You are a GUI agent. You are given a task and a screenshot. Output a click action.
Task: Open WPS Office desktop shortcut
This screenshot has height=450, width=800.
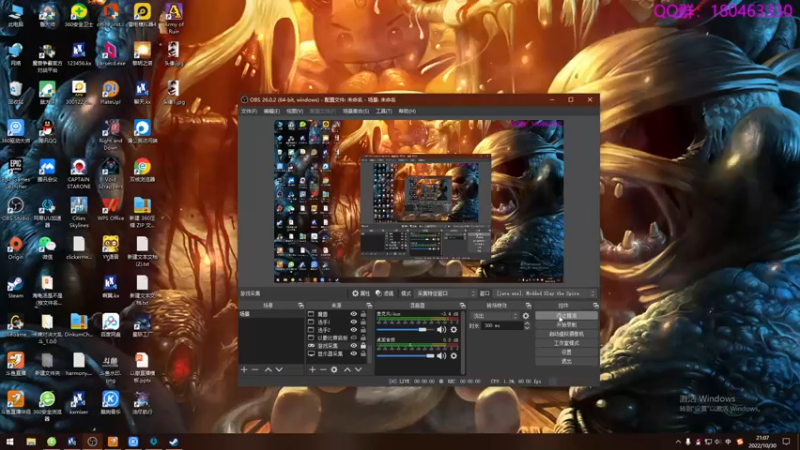(110, 209)
